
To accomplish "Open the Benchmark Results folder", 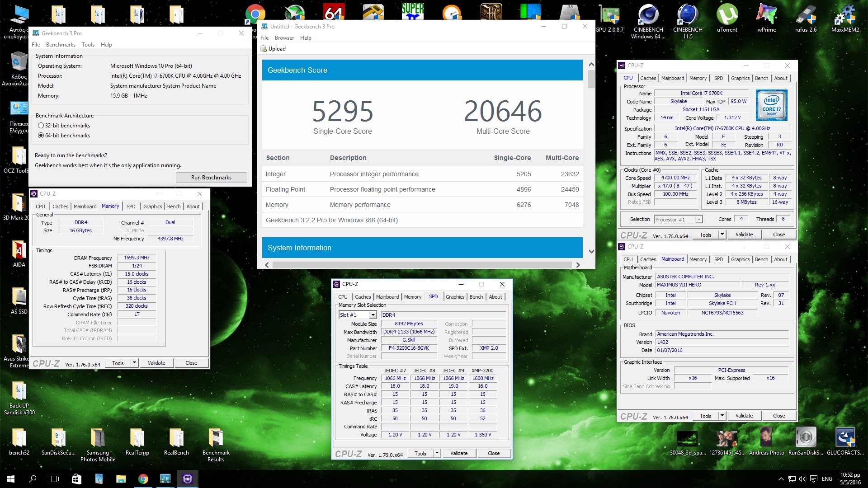I will click(216, 445).
